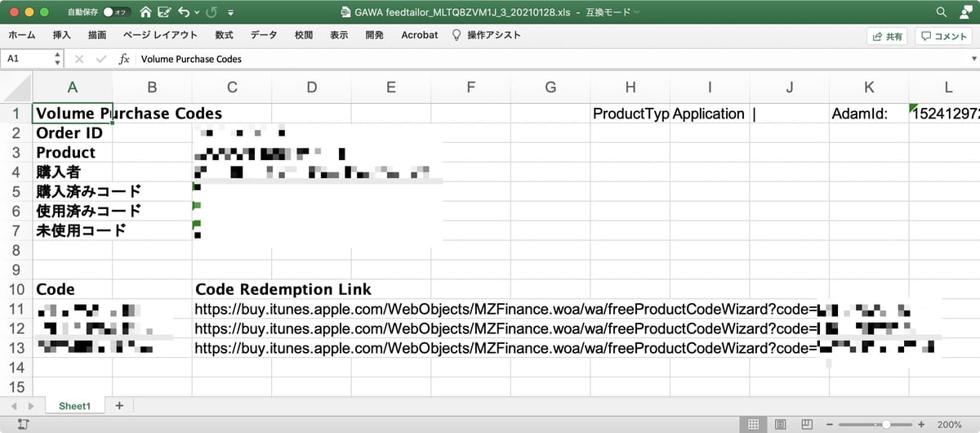The height and width of the screenshot is (433, 980).
Task: Select Normal view icon in status bar
Action: pyautogui.click(x=754, y=424)
